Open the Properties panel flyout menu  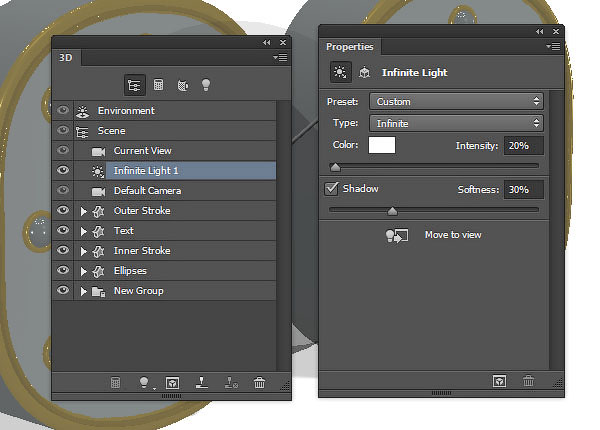554,47
